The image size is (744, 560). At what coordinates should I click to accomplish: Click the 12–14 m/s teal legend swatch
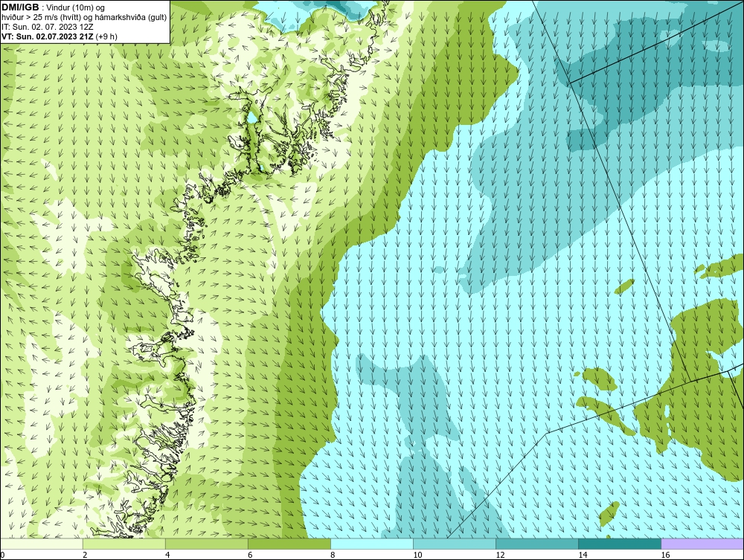point(537,544)
